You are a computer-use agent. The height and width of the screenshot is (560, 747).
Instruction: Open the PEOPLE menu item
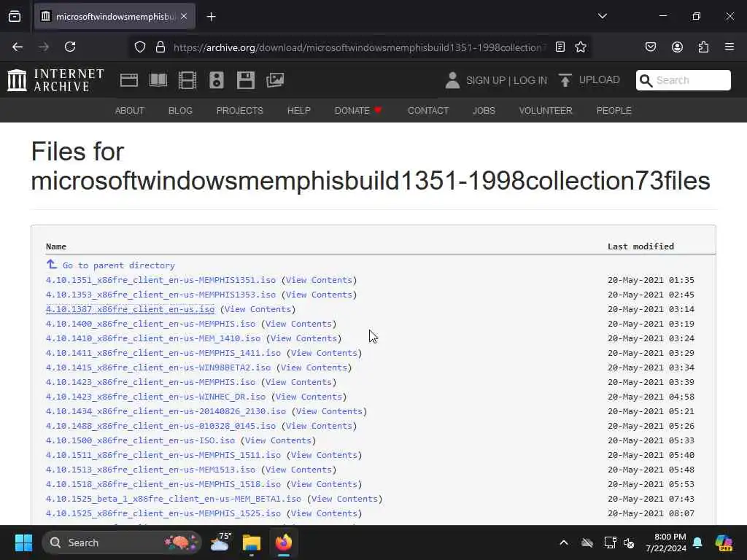614,111
